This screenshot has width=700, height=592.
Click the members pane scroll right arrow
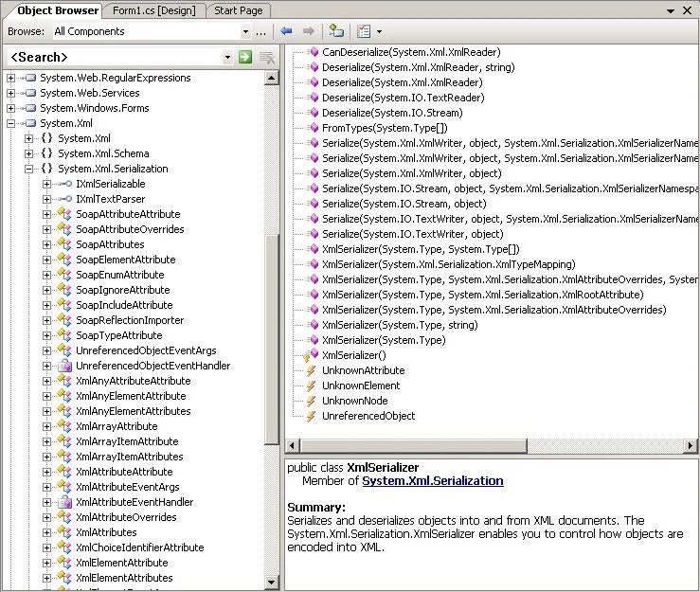point(691,445)
